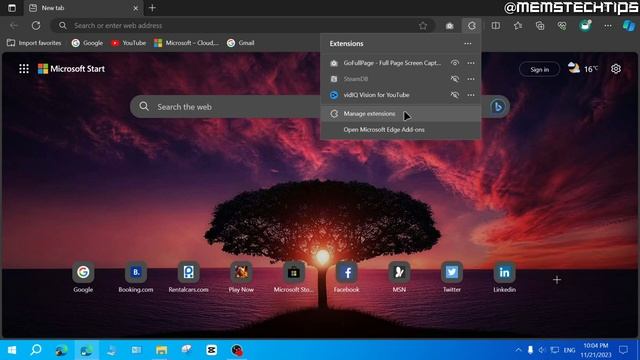Open YouTube bookmark in favorites bar
640x360 pixels.
(x=129, y=43)
